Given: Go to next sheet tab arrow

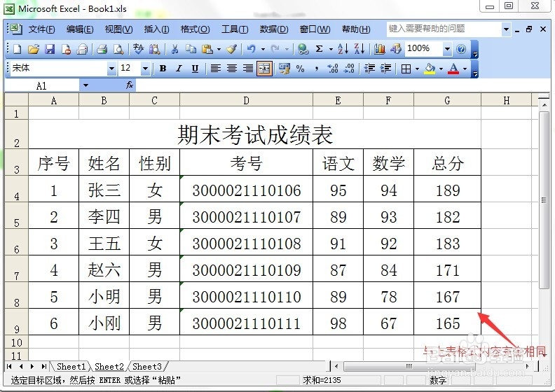Looking at the screenshot, I should 32,367.
